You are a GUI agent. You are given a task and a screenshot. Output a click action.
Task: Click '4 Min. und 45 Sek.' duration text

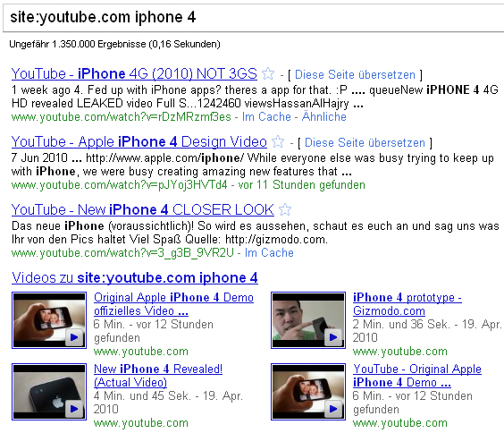142,395
